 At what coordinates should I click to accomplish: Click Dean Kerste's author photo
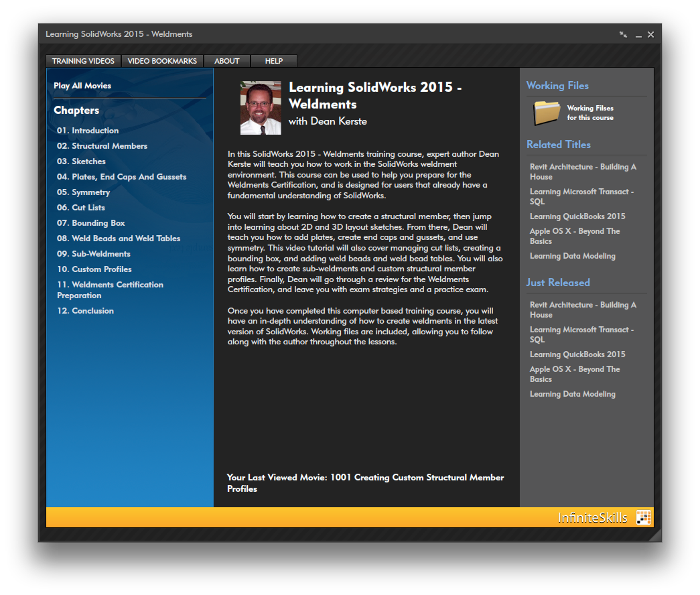pos(261,108)
